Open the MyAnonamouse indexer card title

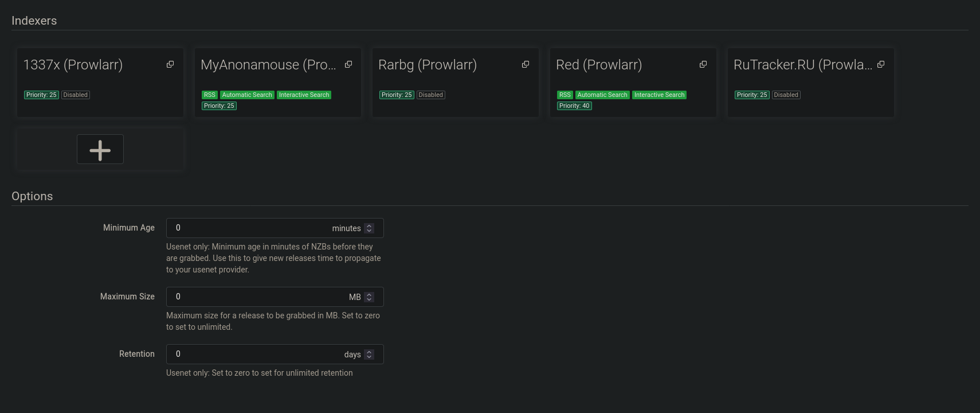click(268, 65)
